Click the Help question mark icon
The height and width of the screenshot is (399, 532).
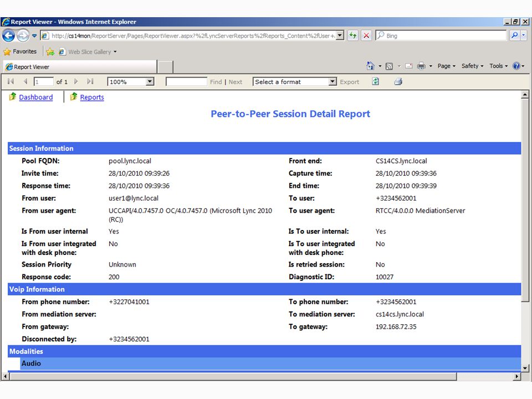(x=516, y=66)
